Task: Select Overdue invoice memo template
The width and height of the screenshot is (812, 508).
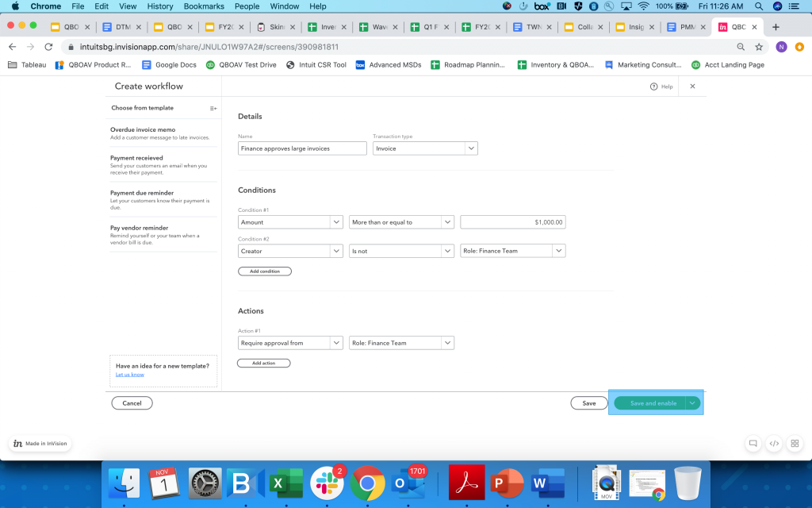Action: click(163, 133)
